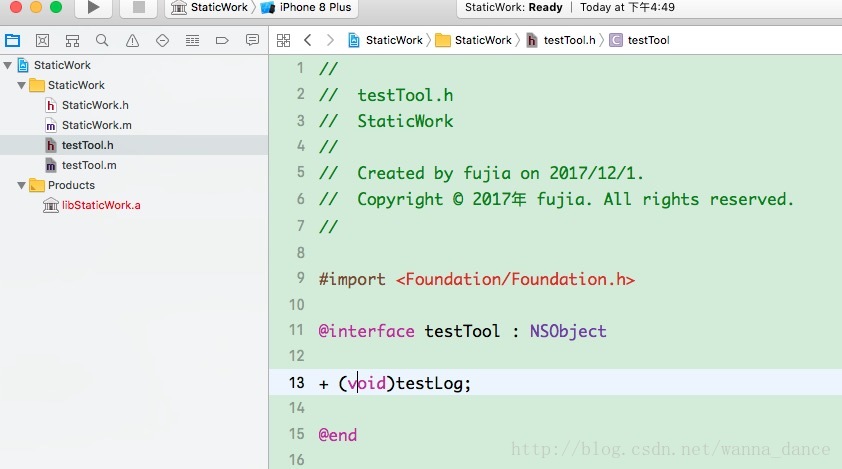Select libStaticWork.a product

(134, 205)
